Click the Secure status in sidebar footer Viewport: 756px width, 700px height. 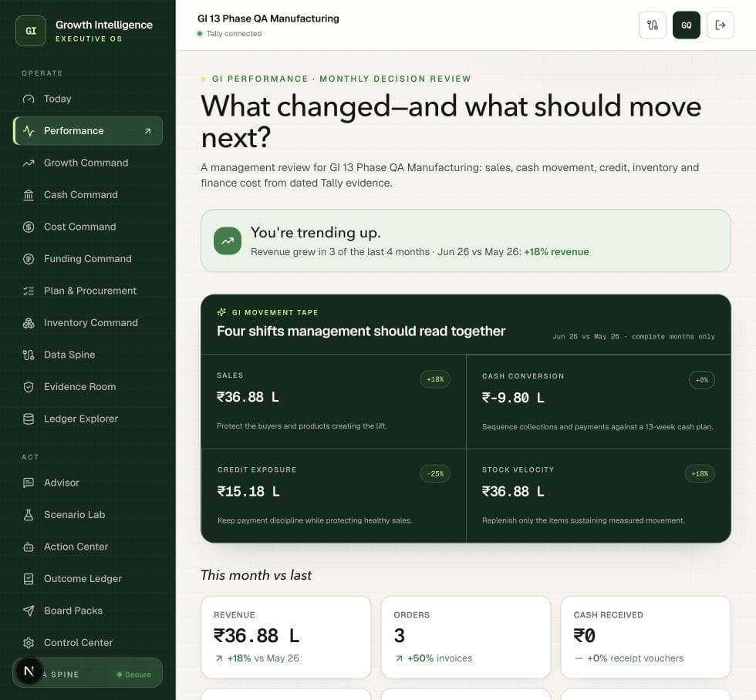(x=134, y=675)
